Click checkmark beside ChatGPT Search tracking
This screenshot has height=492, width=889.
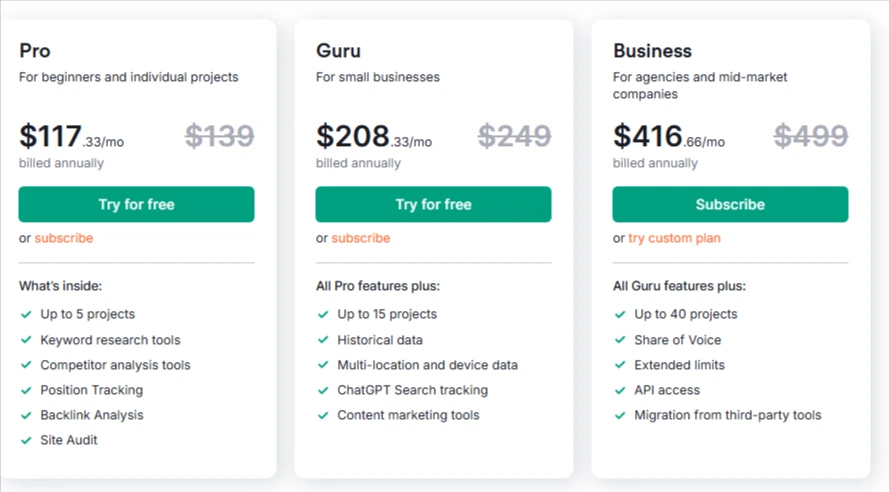(323, 391)
